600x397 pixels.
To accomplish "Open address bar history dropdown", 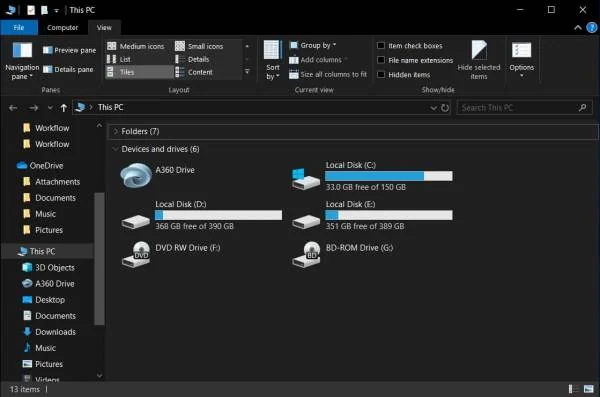I will (434, 108).
